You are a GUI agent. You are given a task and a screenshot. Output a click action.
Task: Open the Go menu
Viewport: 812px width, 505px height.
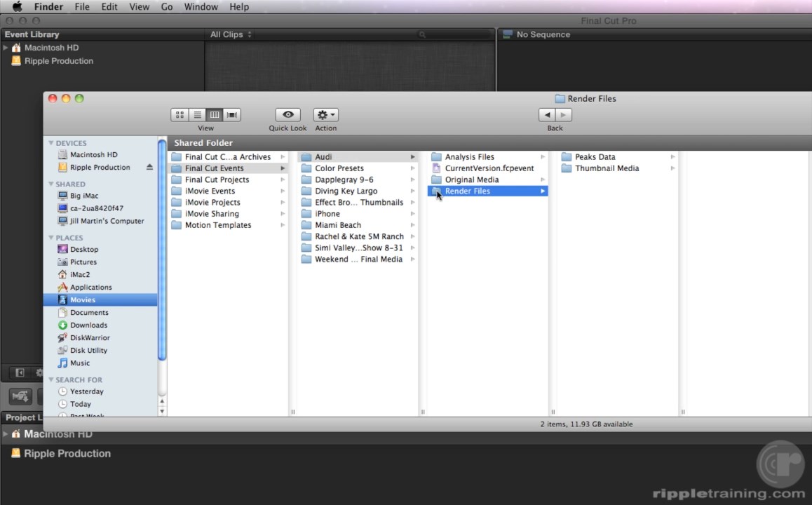[167, 7]
